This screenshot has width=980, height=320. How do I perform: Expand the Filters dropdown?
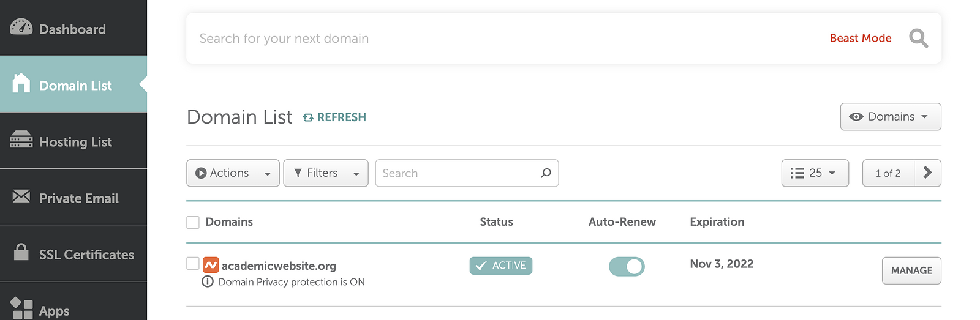point(326,173)
